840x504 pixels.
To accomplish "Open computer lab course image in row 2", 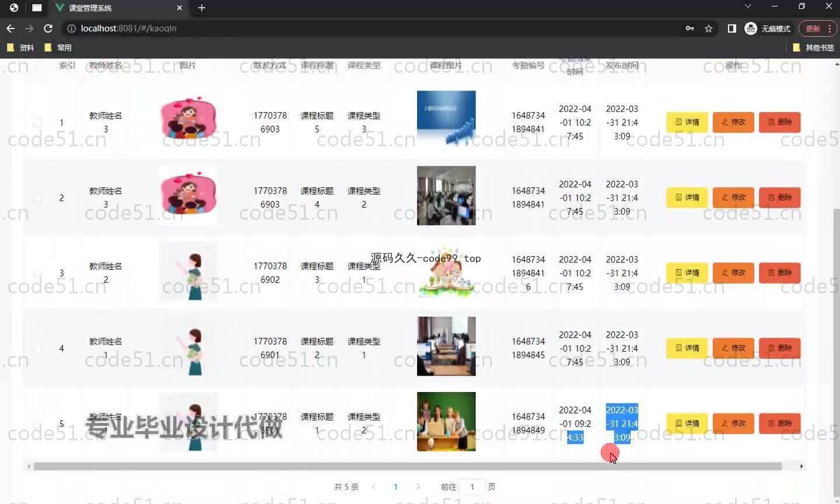I will [x=446, y=195].
